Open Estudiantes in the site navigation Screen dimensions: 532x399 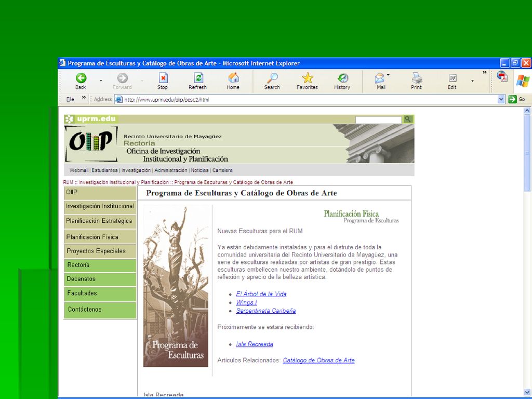click(x=104, y=170)
